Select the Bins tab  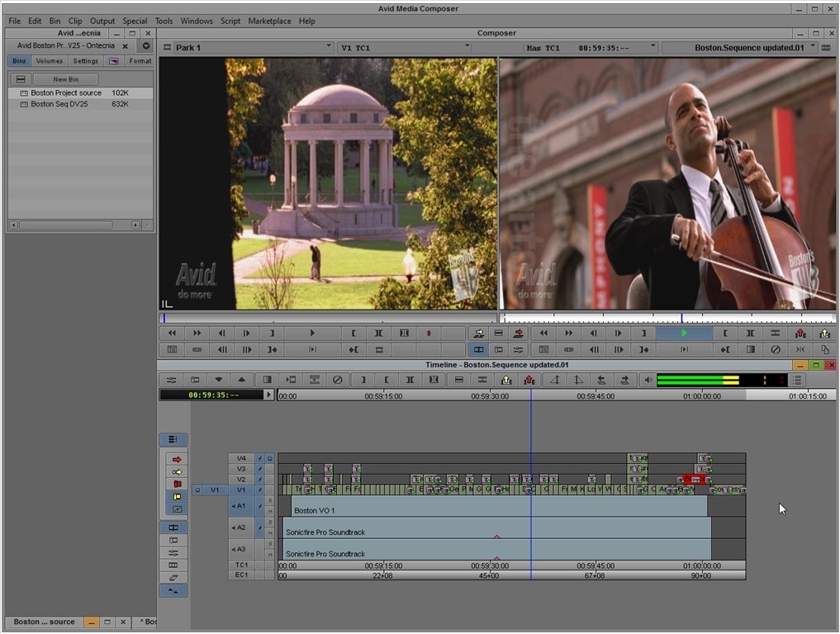click(x=19, y=61)
